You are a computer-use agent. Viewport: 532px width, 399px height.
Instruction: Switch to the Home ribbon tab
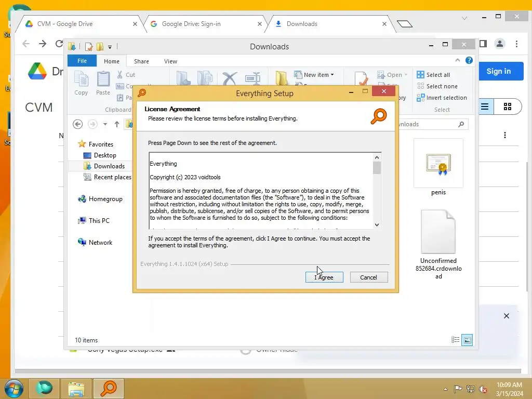coord(112,61)
